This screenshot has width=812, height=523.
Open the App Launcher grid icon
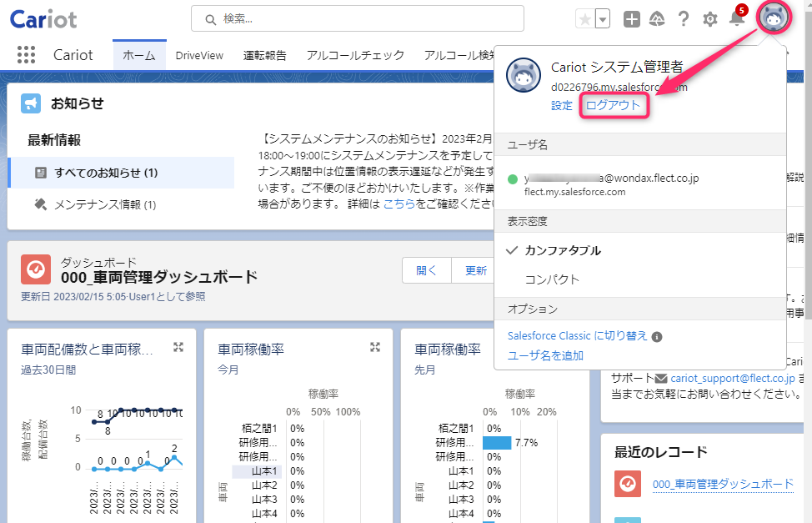click(26, 54)
